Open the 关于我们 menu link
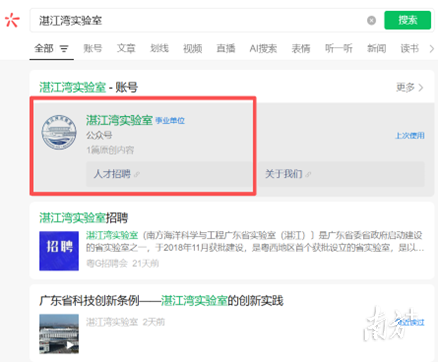Screen dimensions: 438x362 342,174
